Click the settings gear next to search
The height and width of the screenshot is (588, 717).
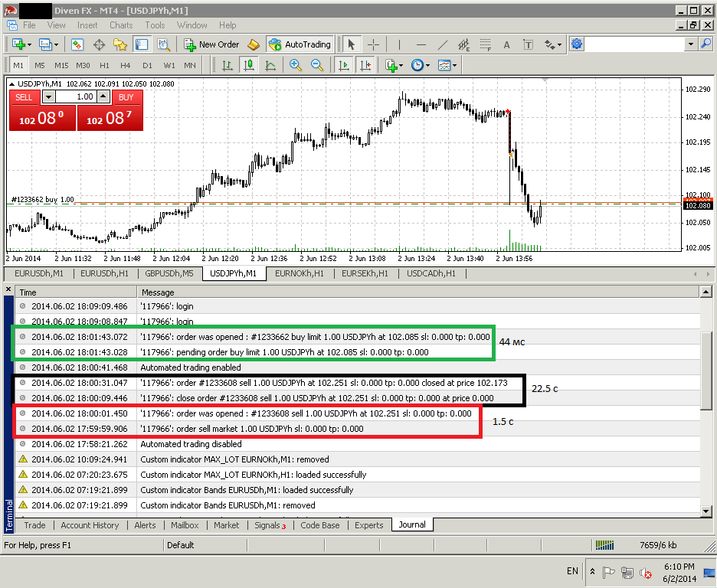[x=577, y=44]
